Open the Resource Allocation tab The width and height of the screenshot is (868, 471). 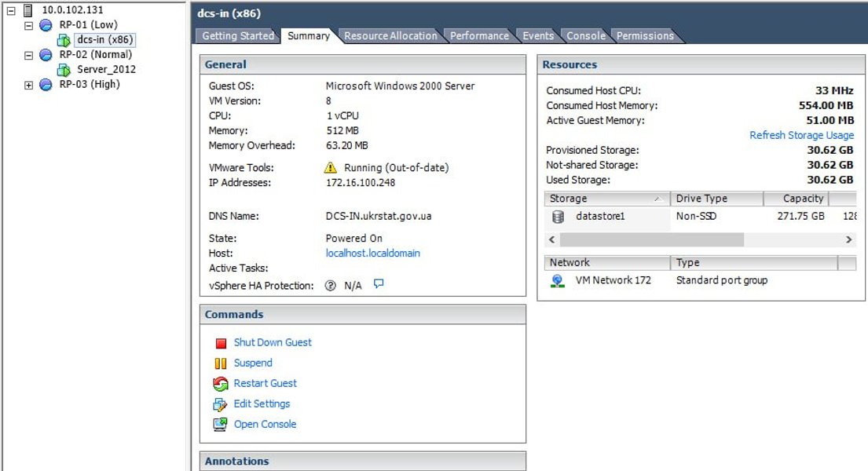390,36
